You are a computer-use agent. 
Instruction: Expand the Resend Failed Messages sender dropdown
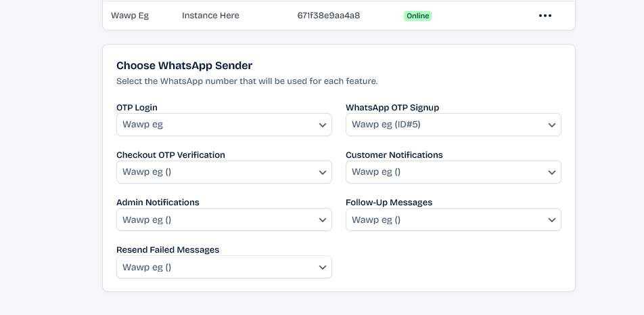tap(224, 267)
